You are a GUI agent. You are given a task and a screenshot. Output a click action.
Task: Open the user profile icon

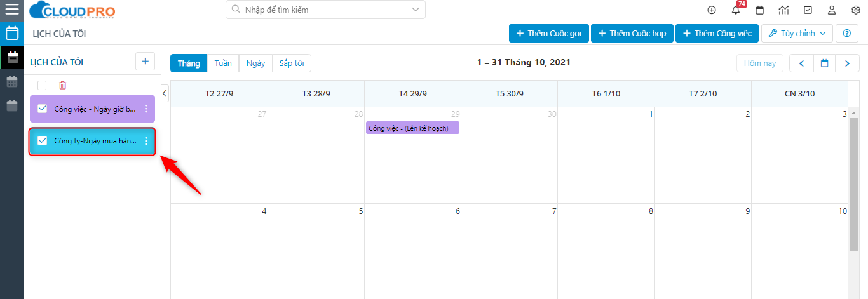831,10
